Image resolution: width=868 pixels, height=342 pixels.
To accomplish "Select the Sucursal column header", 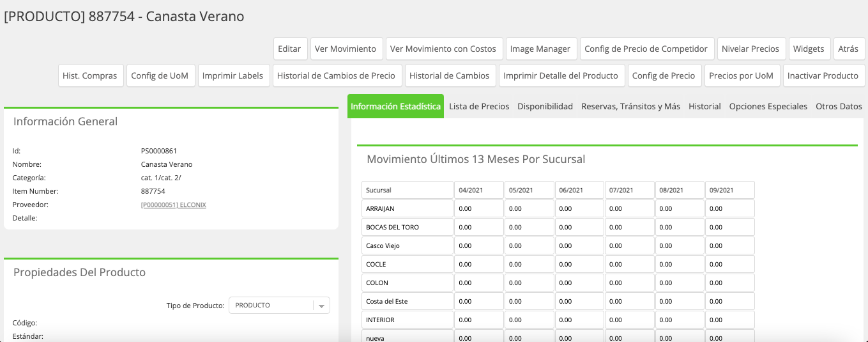I will coord(407,190).
